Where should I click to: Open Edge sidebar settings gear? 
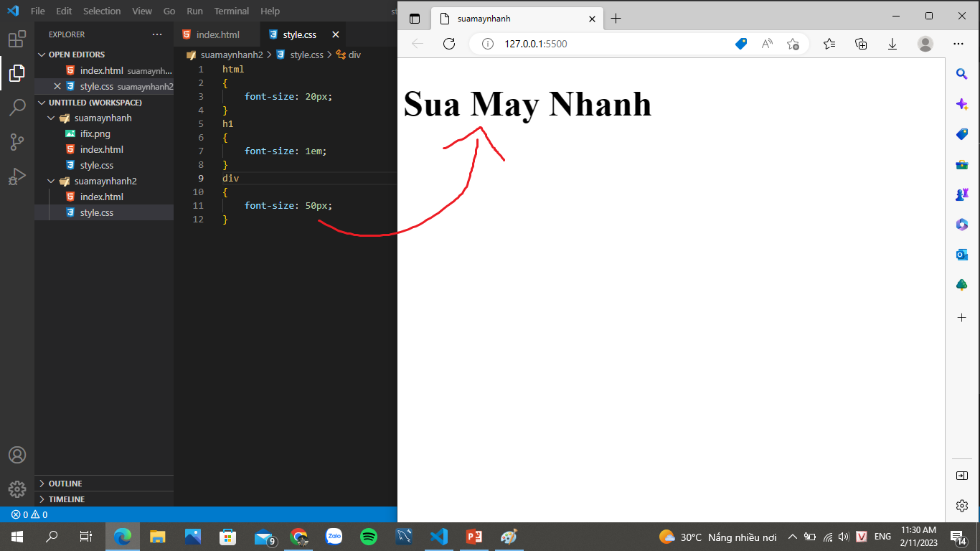click(962, 506)
